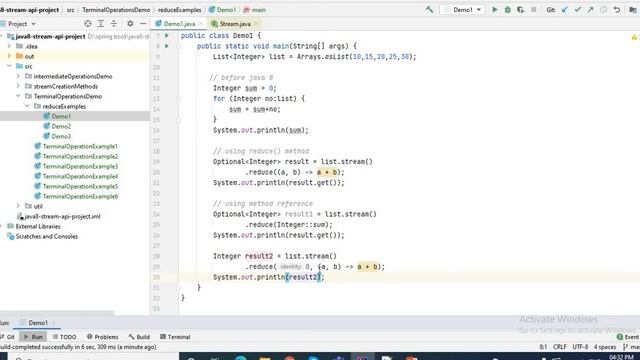Select opened file locate target icon
The width and height of the screenshot is (640, 360).
click(88, 24)
